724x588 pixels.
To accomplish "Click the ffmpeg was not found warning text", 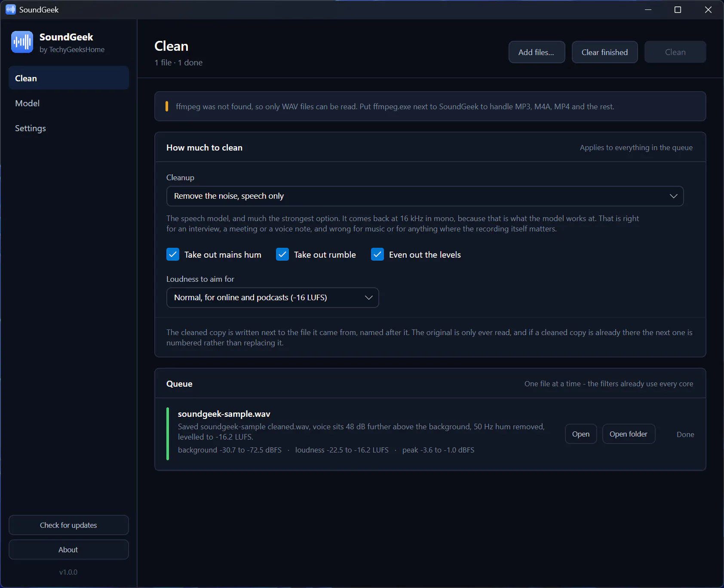I will [395, 107].
